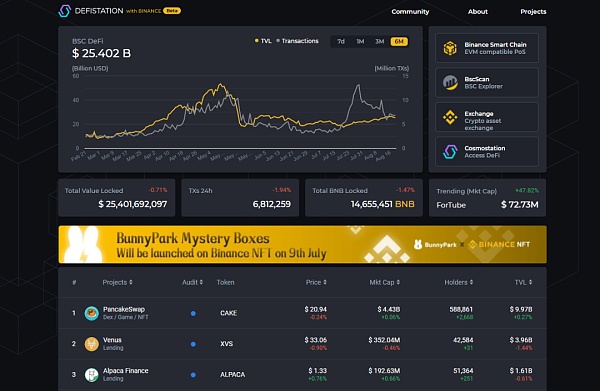
Task: Click the 588,861 holders value
Action: [461, 309]
